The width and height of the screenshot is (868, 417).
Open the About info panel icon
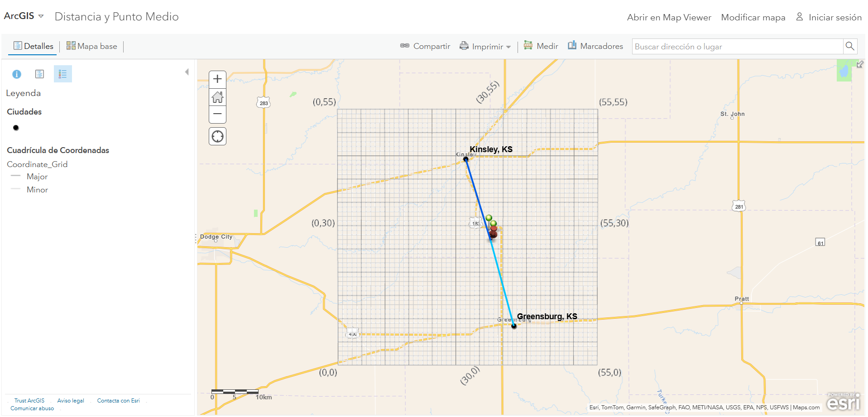tap(17, 74)
